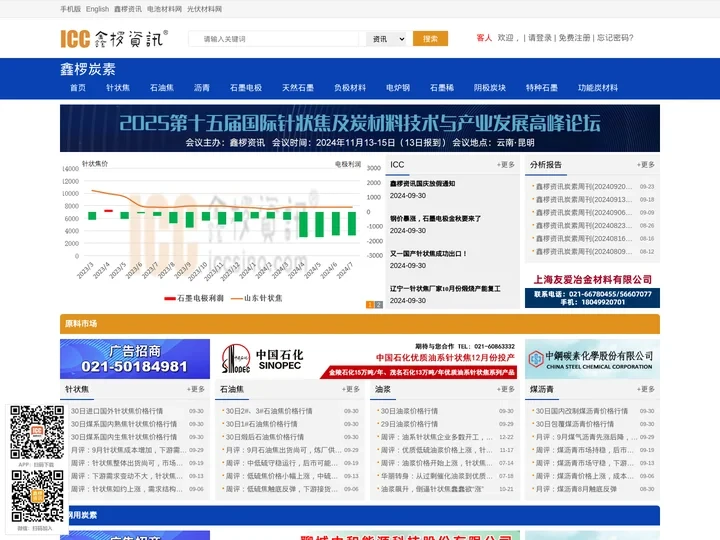This screenshot has height=540, width=720.
Task: Click the WeChat QR code below
Action: (x=37, y=496)
